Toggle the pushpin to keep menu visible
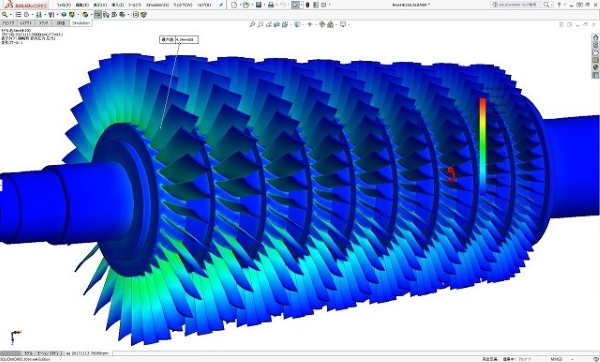This screenshot has width=600, height=362. (221, 5)
